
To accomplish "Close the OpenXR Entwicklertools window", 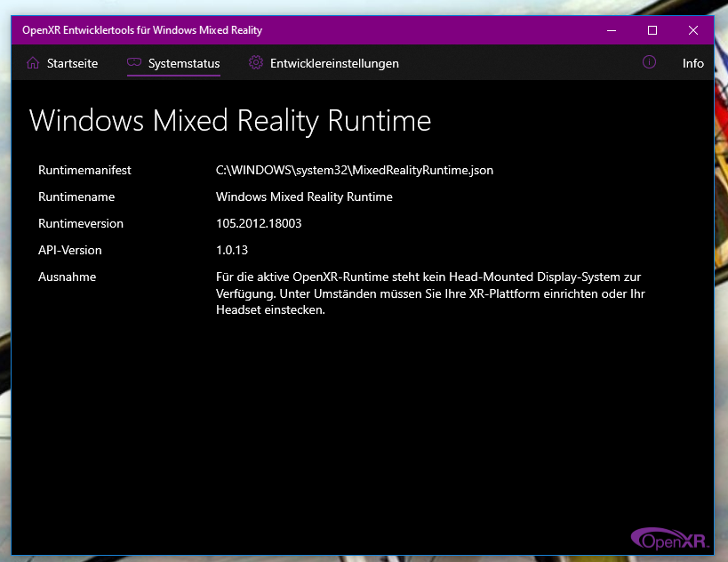I will coord(693,30).
